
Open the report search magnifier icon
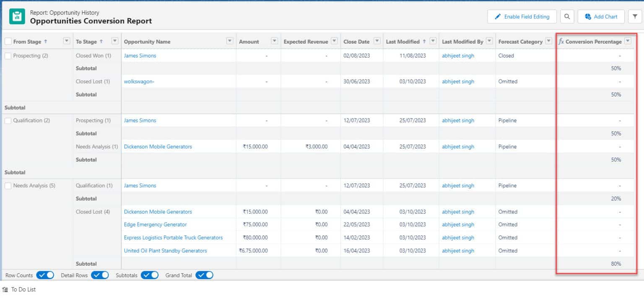(567, 16)
